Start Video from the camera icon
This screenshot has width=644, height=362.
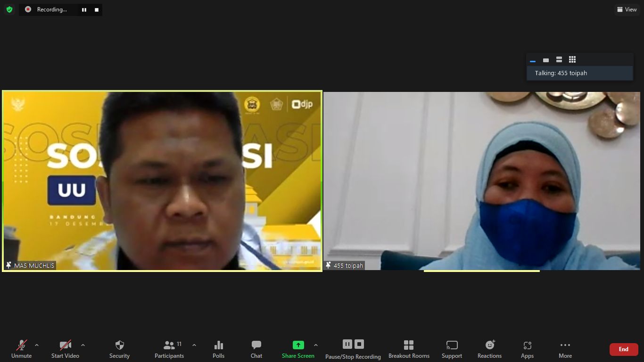tap(65, 349)
